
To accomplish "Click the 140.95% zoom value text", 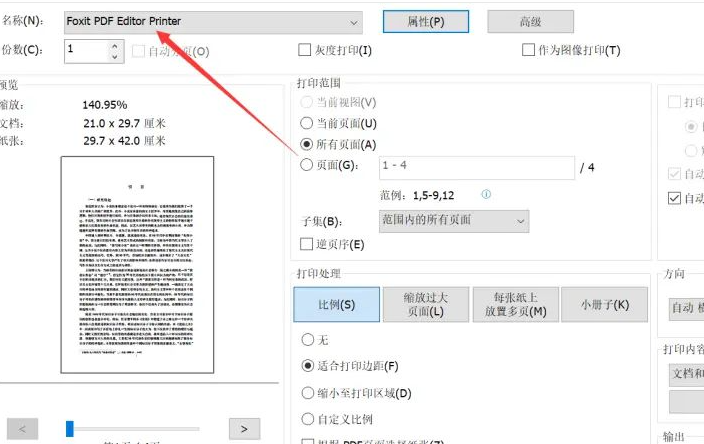I will [105, 105].
